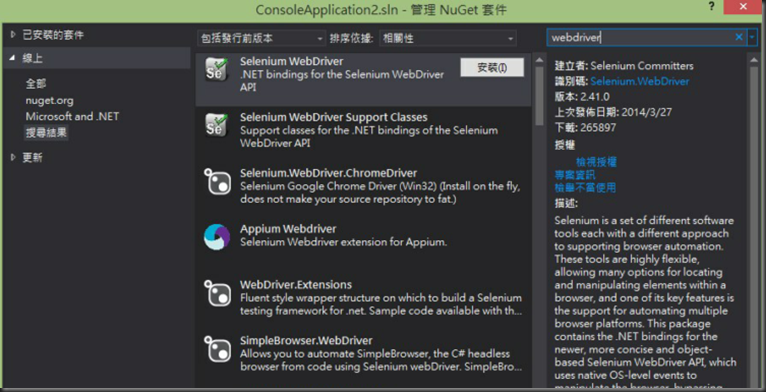766x392 pixels.
Task: Select the Microsoft and .NET source
Action: coord(72,116)
